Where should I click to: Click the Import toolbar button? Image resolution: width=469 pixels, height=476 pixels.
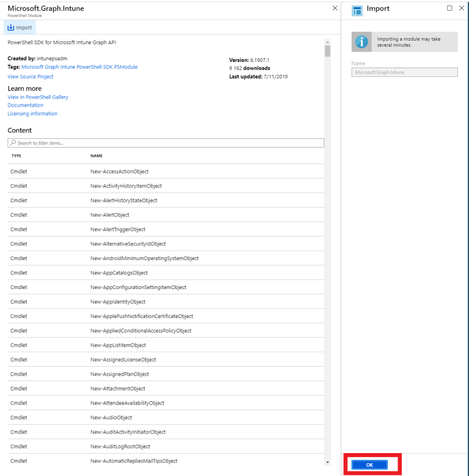[x=20, y=27]
